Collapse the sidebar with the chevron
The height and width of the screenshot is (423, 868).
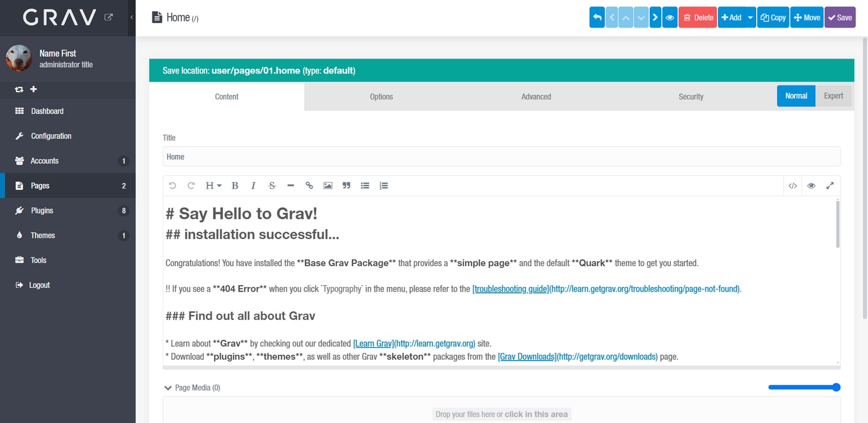click(131, 17)
